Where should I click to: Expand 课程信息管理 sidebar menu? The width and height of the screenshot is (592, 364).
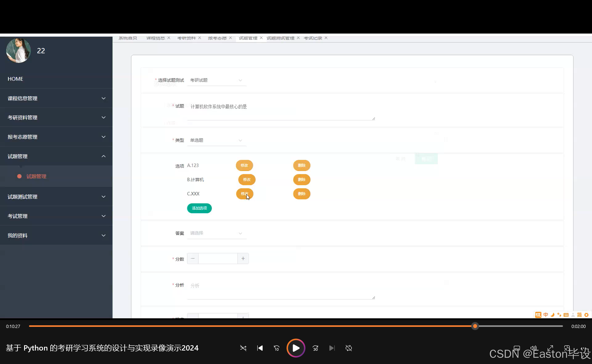pos(56,98)
